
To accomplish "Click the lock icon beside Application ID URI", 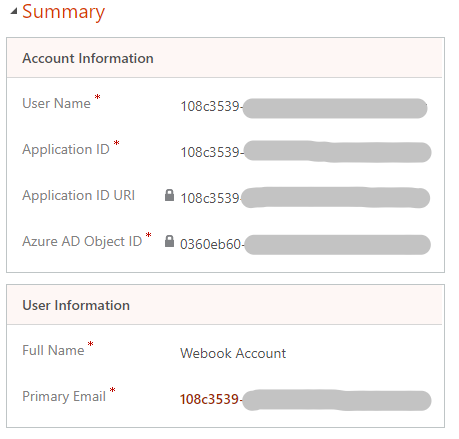I will pos(169,195).
